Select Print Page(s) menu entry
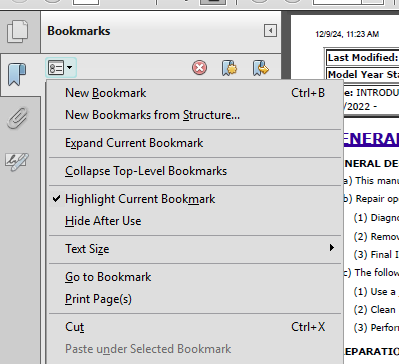This screenshot has height=364, width=399. click(x=195, y=299)
